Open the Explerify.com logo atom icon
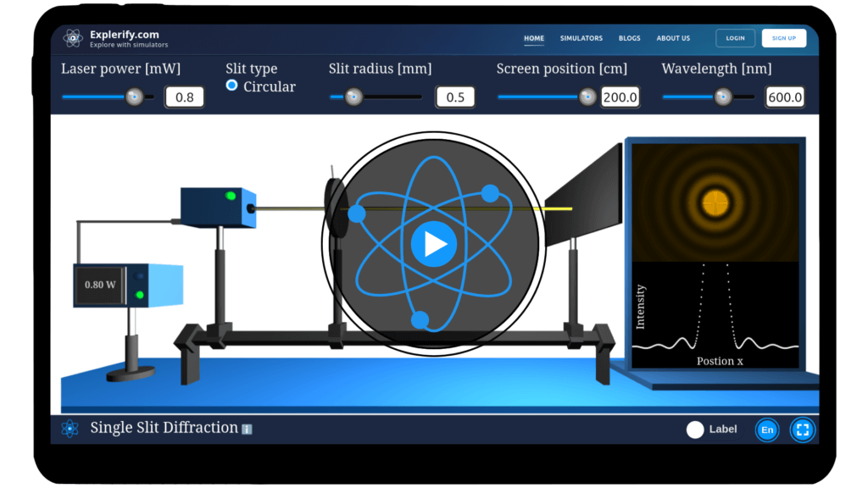 [x=72, y=37]
